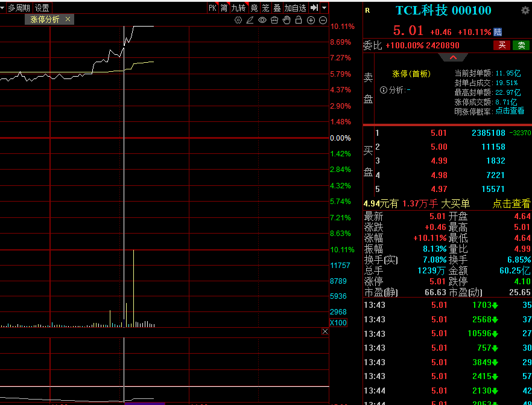The height and width of the screenshot is (405, 532).
Task: Toggle the 九转 indicator button
Action: click(x=238, y=7)
